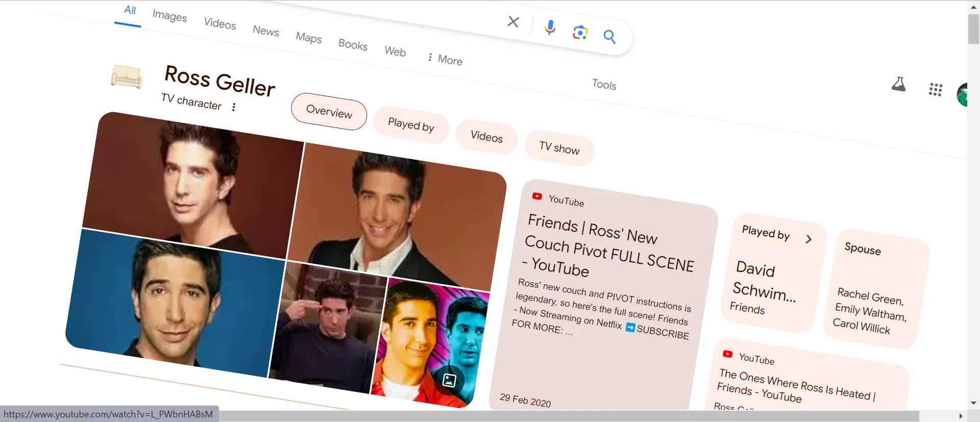The width and height of the screenshot is (980, 422).
Task: Select the Videos chip under Ross Geller
Action: (487, 136)
